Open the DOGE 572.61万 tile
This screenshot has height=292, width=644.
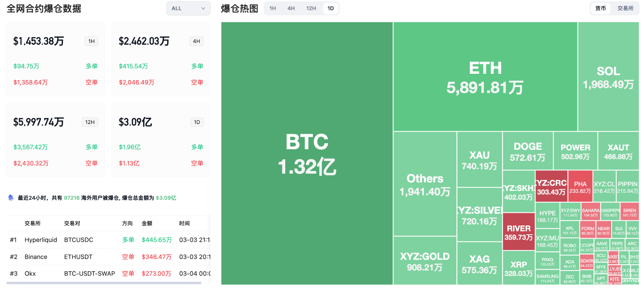(528, 151)
